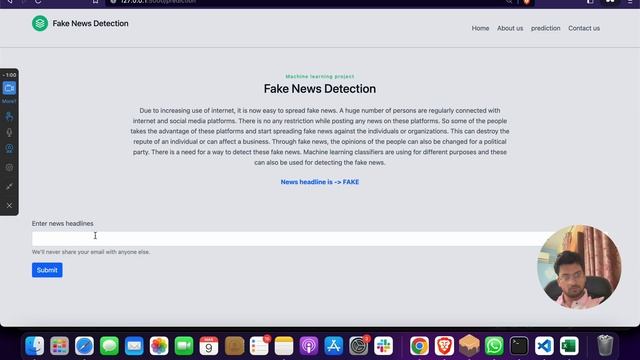The image size is (640, 360).
Task: Click the large Fake News Detection page heading
Action: tap(320, 89)
